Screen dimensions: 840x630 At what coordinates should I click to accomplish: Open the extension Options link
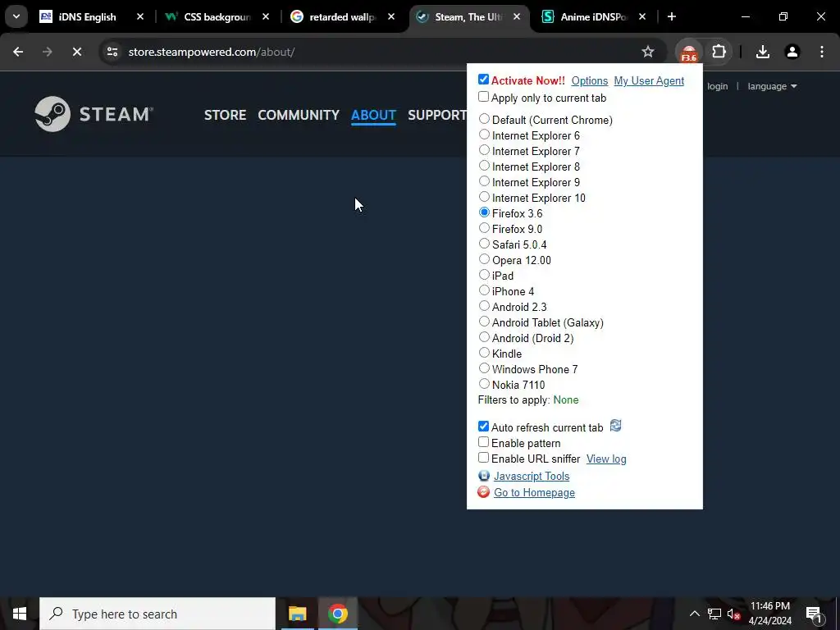[589, 80]
